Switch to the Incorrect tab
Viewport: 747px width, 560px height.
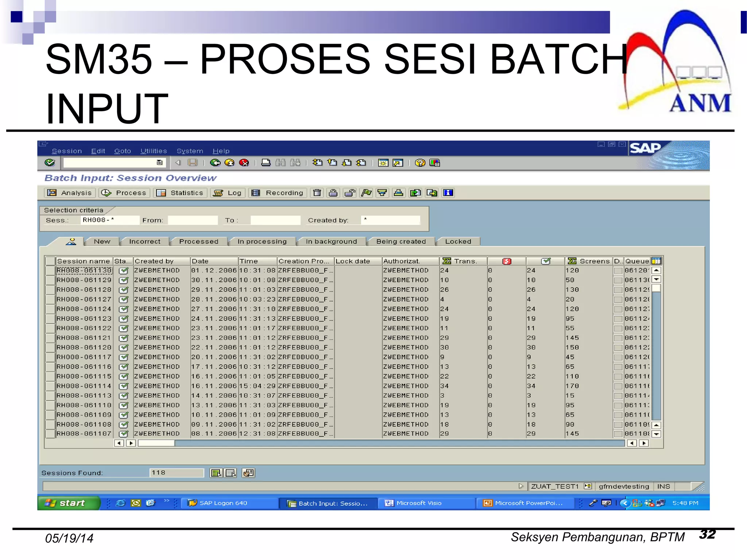tap(145, 241)
